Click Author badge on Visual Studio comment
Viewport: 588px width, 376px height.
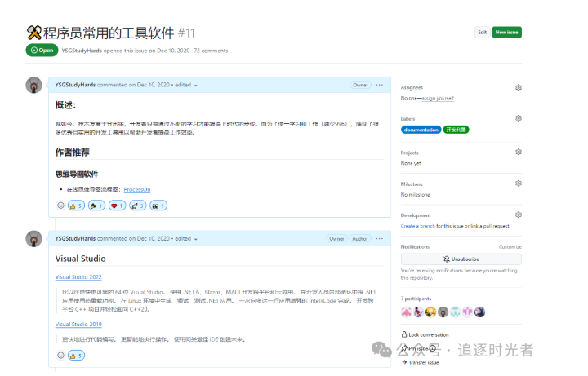point(360,238)
